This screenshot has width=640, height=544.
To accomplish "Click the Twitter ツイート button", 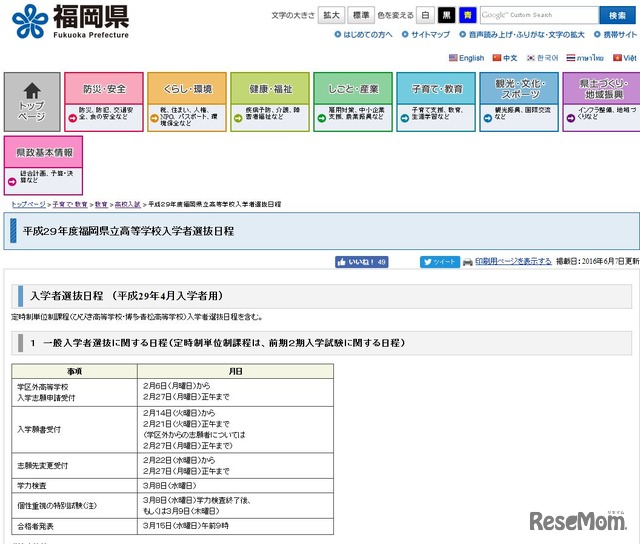I will [x=440, y=262].
